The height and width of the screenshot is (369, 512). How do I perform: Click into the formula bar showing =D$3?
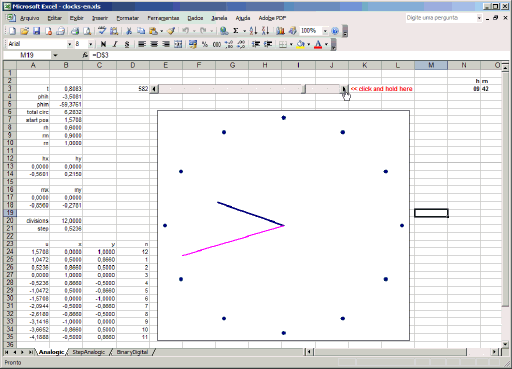coord(297,55)
